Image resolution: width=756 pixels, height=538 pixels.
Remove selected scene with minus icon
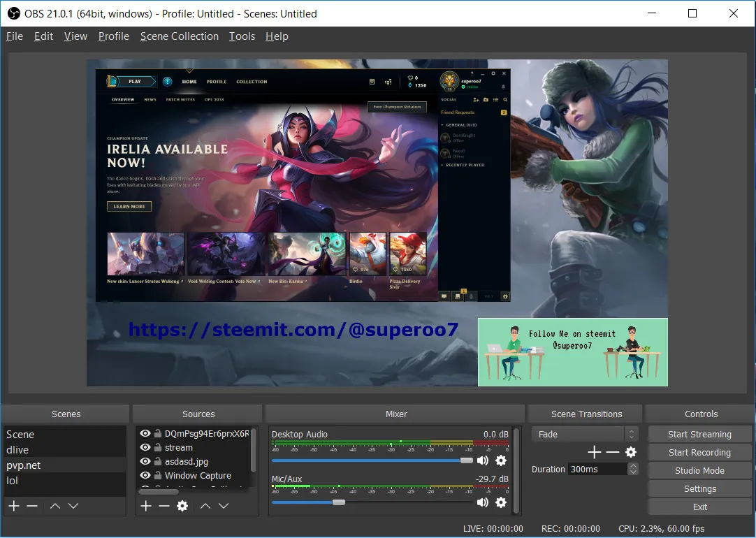32,506
